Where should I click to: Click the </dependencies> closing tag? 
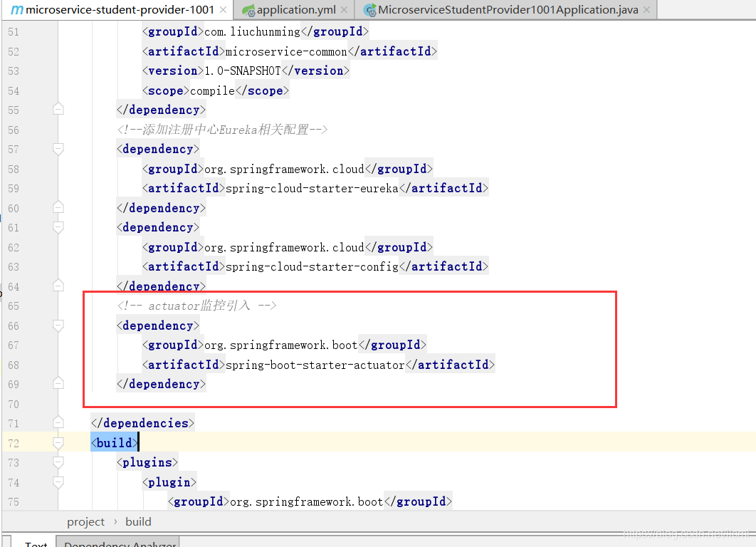pyautogui.click(x=142, y=423)
